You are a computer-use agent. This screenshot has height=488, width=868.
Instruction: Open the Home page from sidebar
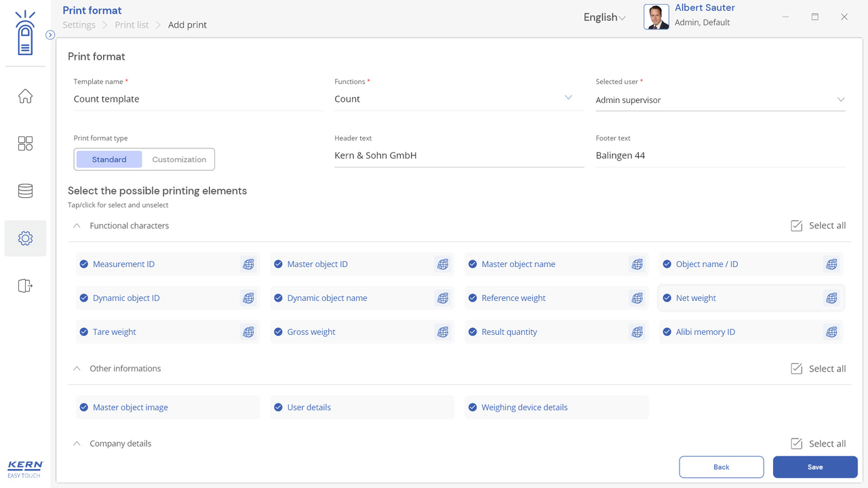click(25, 96)
